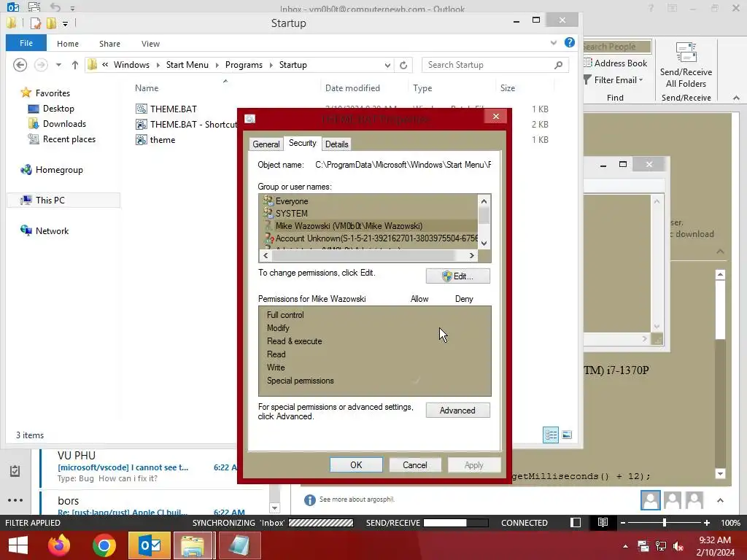Open Explorer help question mark
The image size is (747, 560).
569,42
